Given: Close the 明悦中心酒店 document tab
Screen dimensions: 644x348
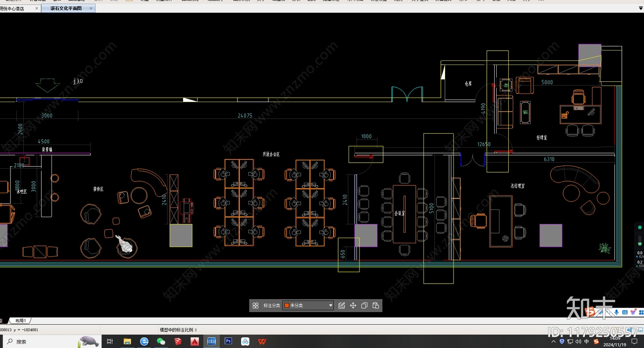Looking at the screenshot, I should (x=37, y=8).
